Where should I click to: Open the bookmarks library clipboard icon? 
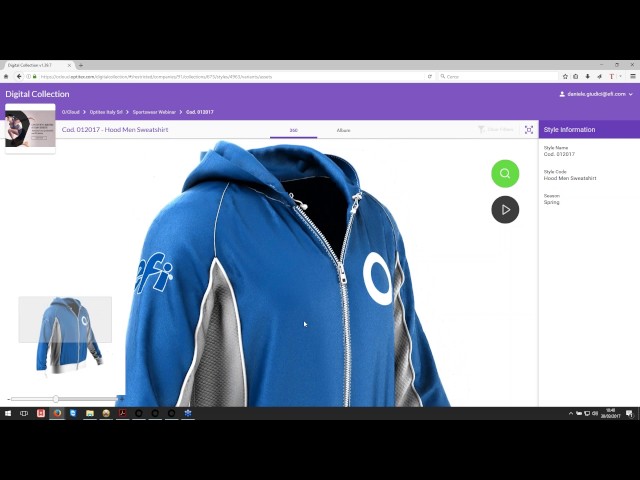point(576,76)
